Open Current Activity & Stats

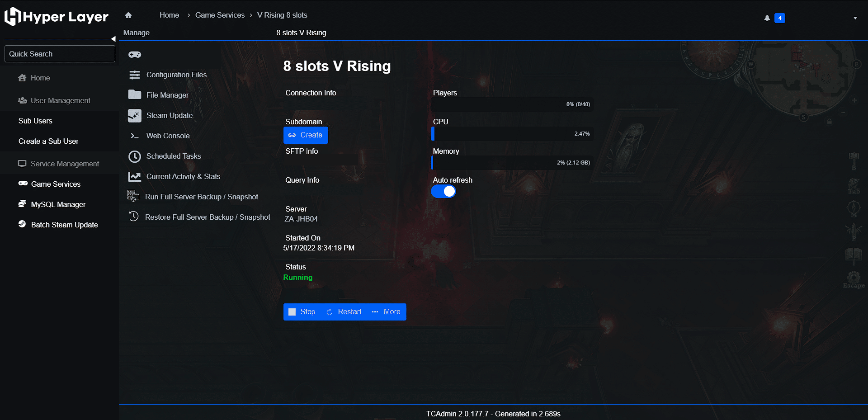click(x=183, y=176)
